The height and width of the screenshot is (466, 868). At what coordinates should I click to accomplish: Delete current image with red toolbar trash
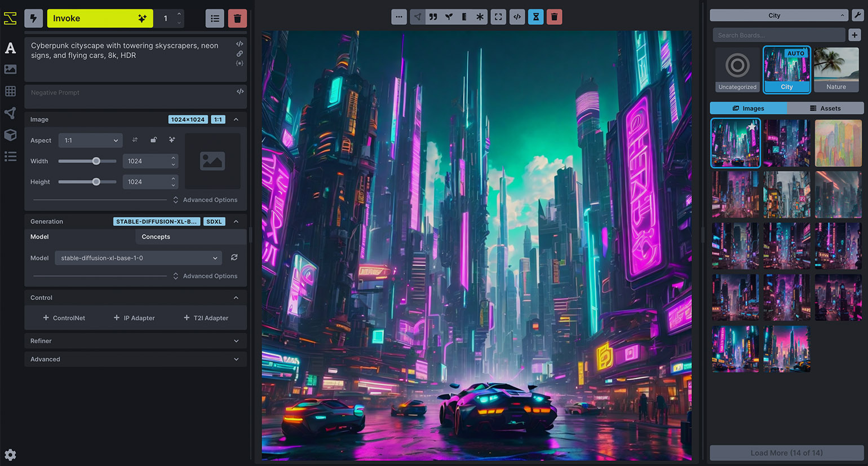coord(554,17)
